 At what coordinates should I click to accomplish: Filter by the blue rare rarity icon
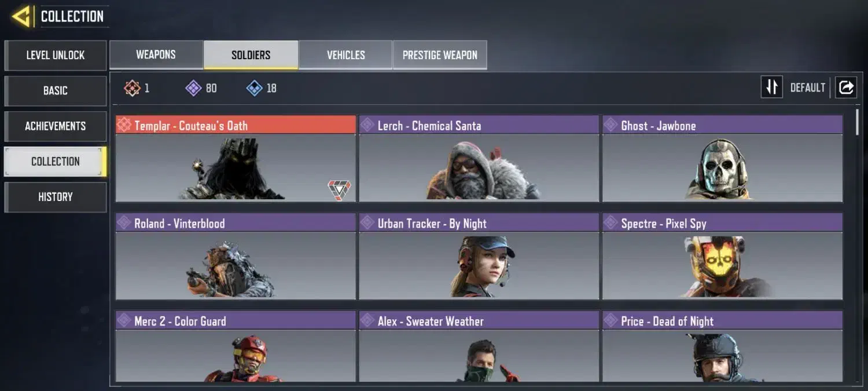pos(254,88)
